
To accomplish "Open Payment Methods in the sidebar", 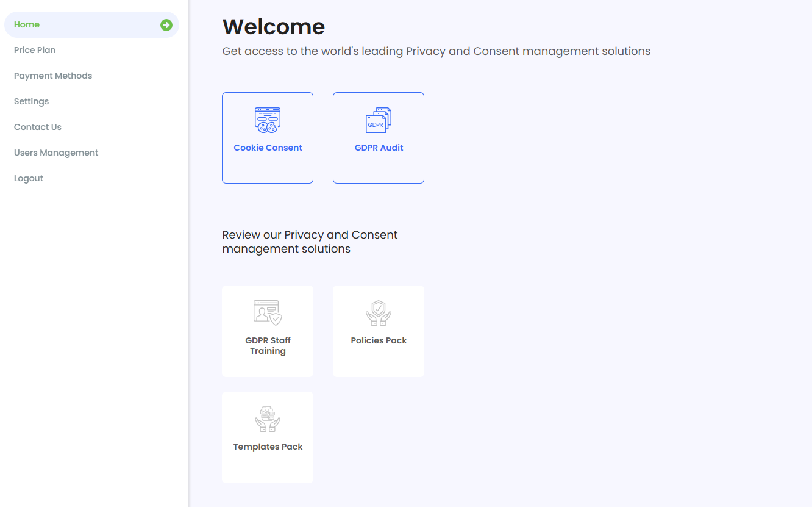I will 53,76.
